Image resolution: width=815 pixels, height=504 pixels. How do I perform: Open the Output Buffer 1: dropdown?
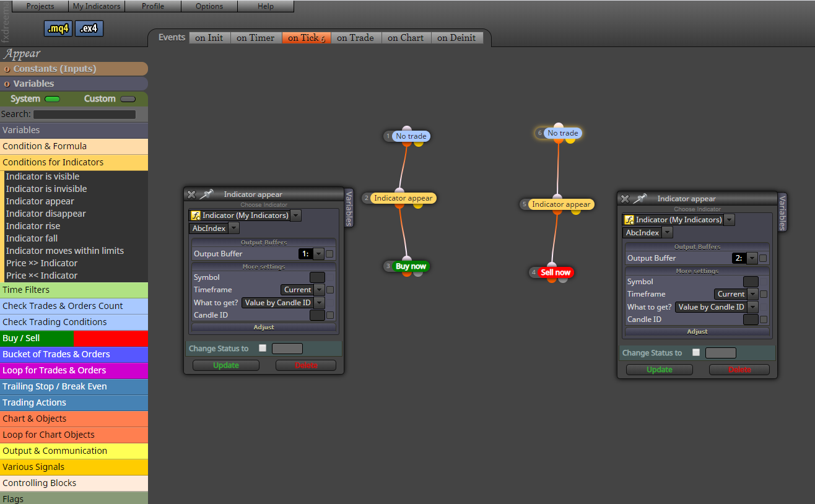tap(318, 254)
